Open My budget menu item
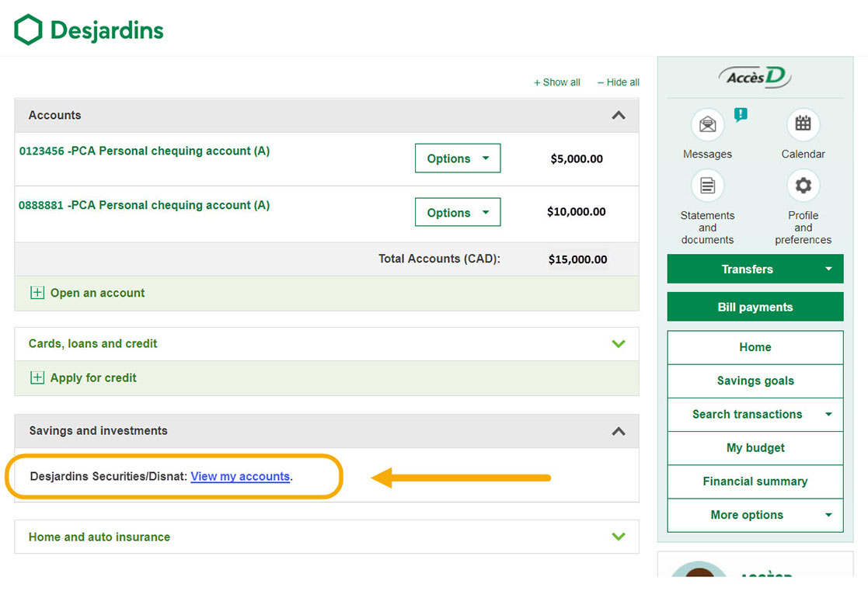The width and height of the screenshot is (868, 591). pyautogui.click(x=755, y=447)
